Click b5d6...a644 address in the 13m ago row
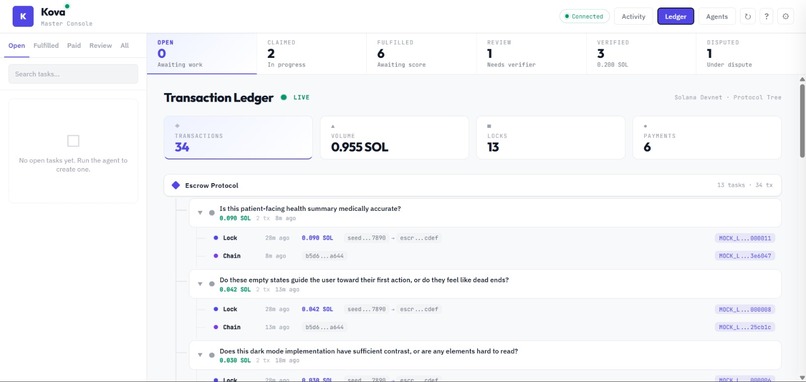 pyautogui.click(x=324, y=327)
